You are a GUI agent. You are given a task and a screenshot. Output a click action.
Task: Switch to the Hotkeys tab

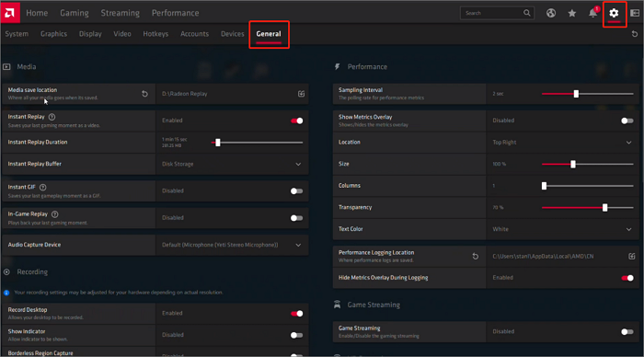coord(155,34)
